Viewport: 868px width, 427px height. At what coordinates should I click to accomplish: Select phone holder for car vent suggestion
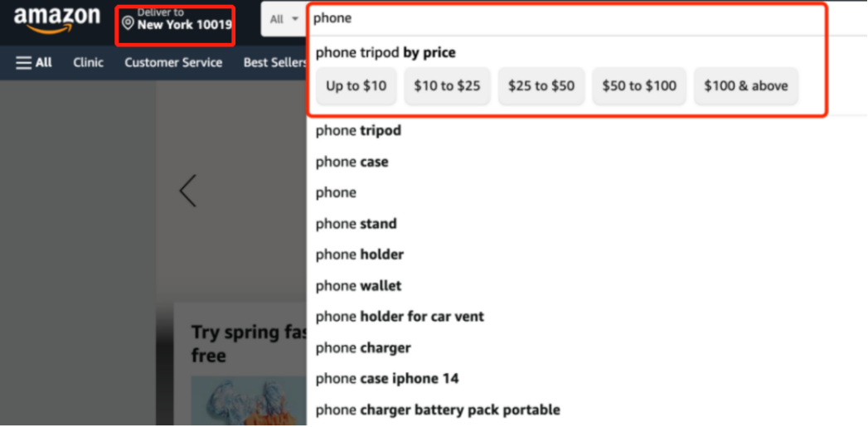pos(400,317)
